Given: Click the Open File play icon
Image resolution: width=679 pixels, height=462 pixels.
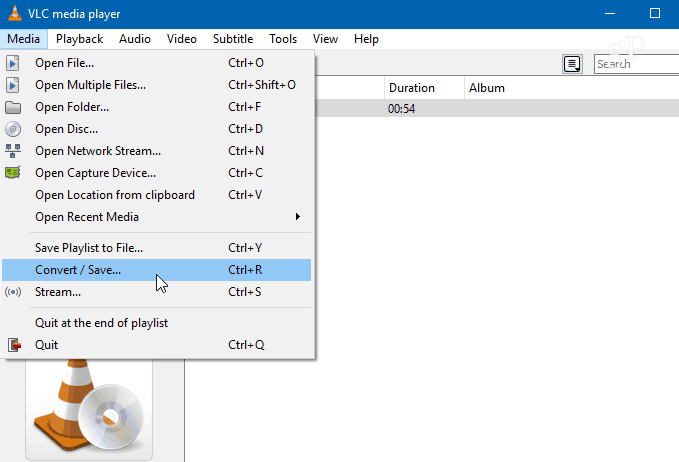Looking at the screenshot, I should coord(13,63).
